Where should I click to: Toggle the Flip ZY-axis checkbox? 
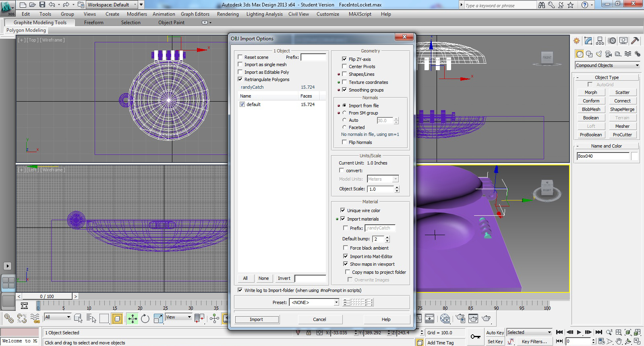344,59
